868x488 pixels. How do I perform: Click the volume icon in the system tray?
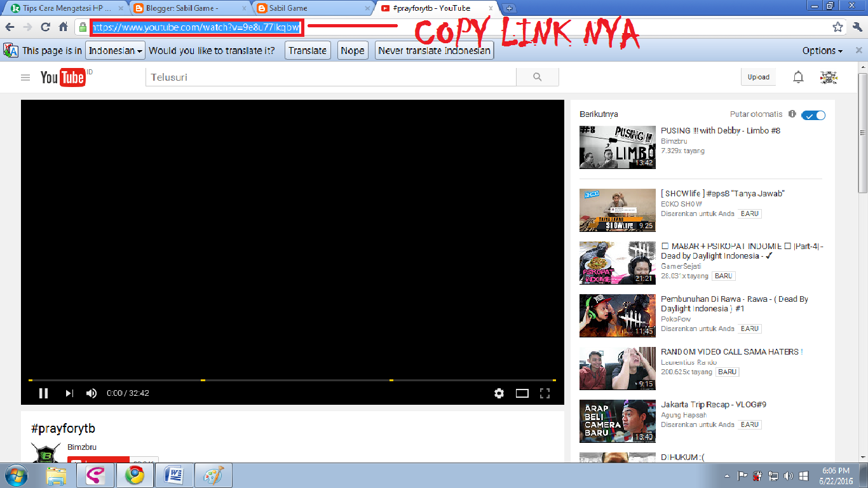pyautogui.click(x=789, y=476)
